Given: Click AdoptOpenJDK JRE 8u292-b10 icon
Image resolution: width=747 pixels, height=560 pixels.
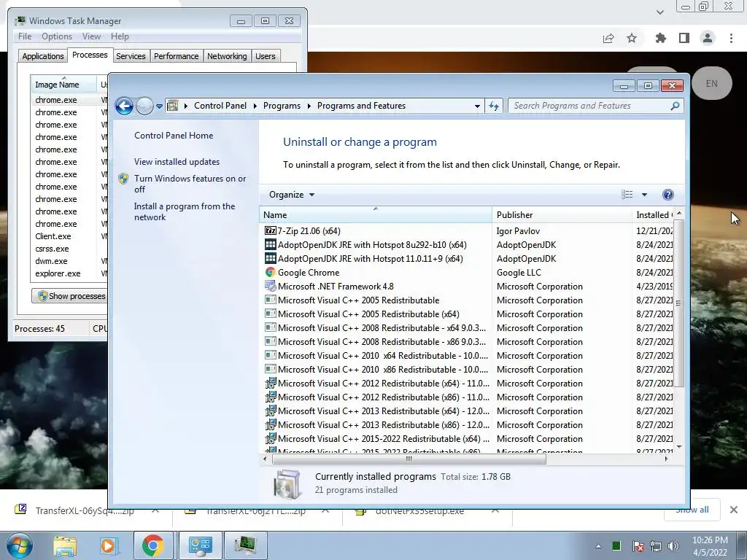Looking at the screenshot, I should point(270,244).
